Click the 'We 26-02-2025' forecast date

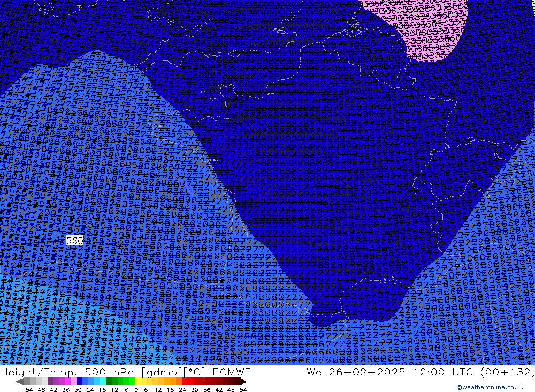coord(356,372)
